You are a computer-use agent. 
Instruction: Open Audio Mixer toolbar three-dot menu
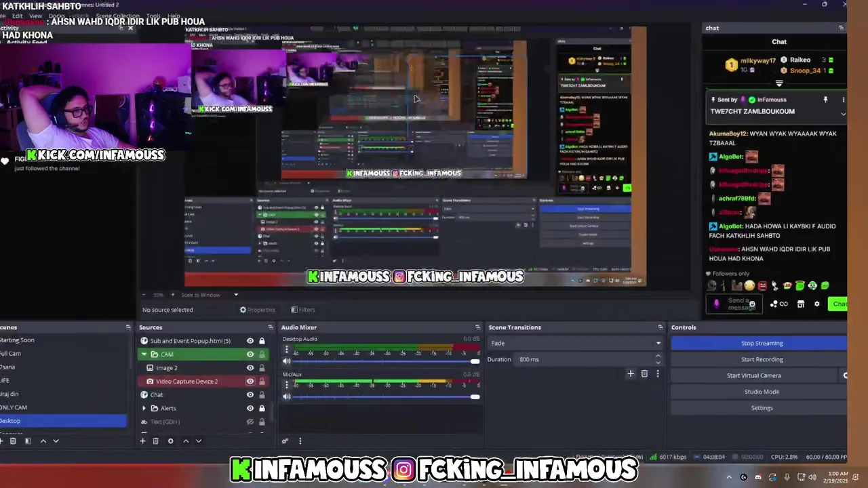pyautogui.click(x=300, y=441)
